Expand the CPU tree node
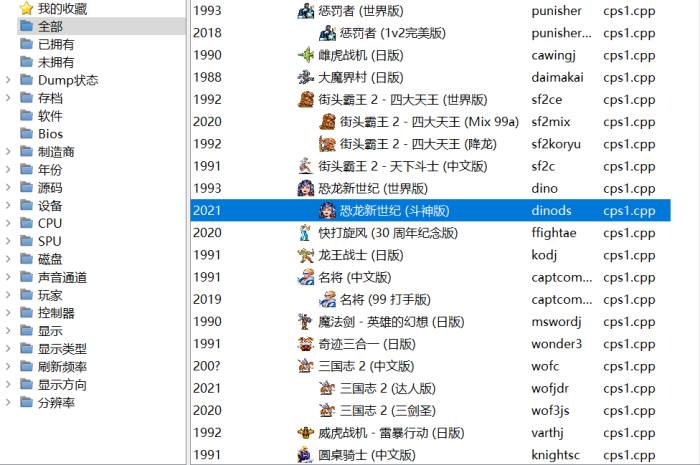The width and height of the screenshot is (700, 465). tap(8, 223)
